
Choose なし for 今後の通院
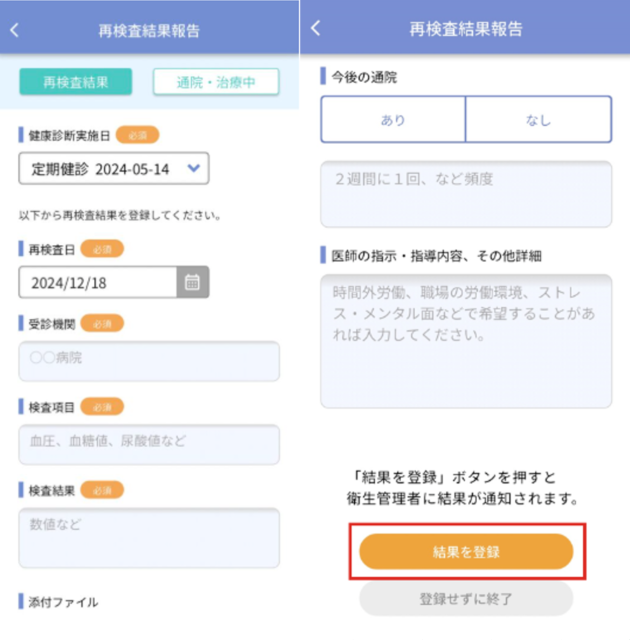(539, 120)
